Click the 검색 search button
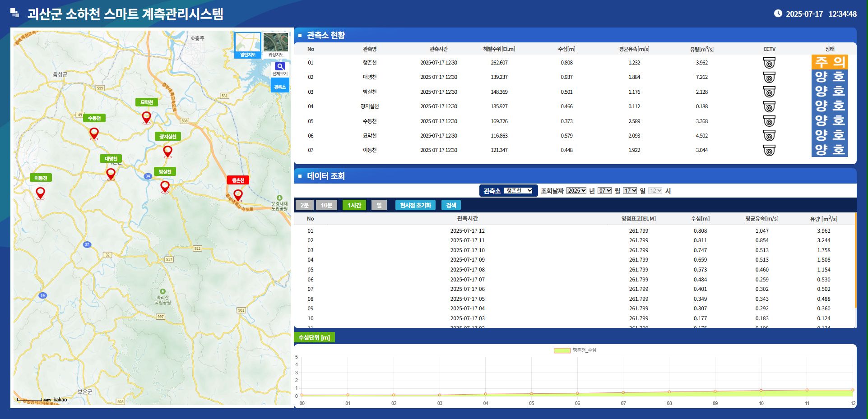 click(451, 205)
